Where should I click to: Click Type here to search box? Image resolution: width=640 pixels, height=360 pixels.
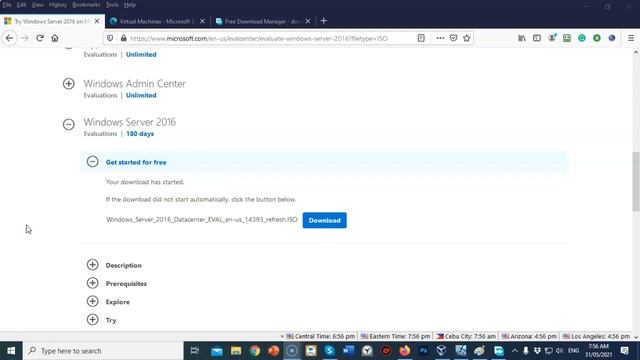pos(103,351)
